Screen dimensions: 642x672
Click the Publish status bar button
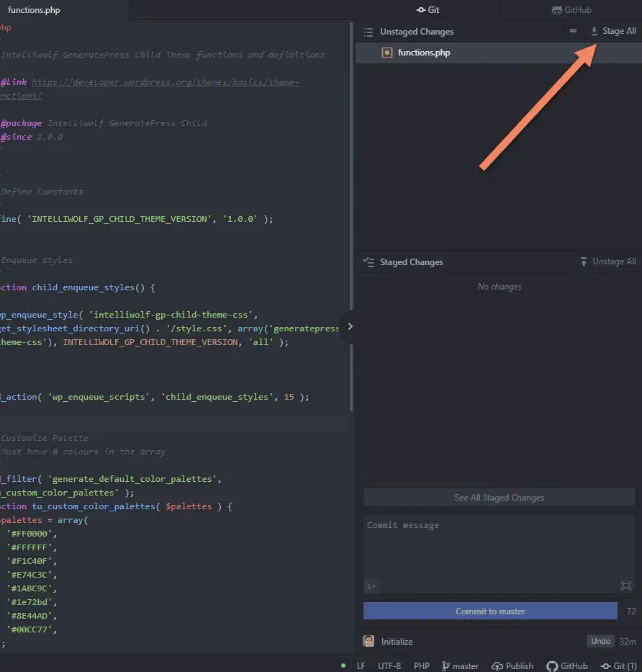click(x=512, y=666)
